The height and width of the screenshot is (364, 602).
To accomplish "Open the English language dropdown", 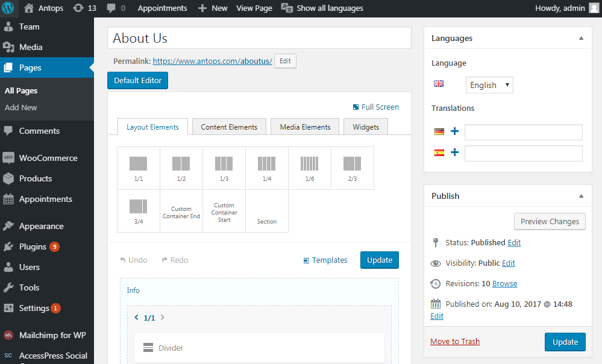I will (x=489, y=85).
